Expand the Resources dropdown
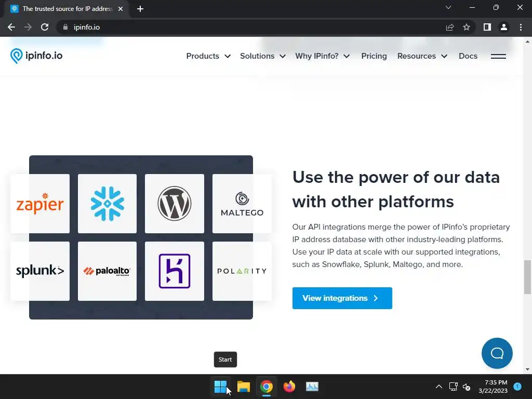This screenshot has height=399, width=532. click(422, 56)
